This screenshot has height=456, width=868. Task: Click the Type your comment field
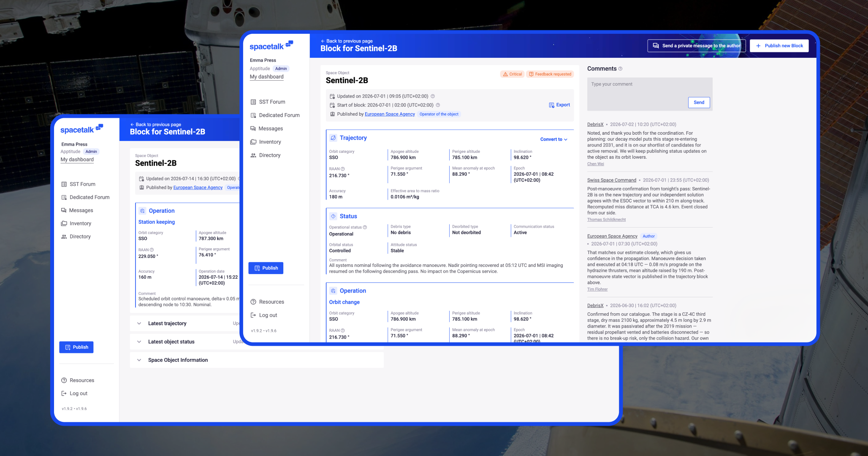650,94
